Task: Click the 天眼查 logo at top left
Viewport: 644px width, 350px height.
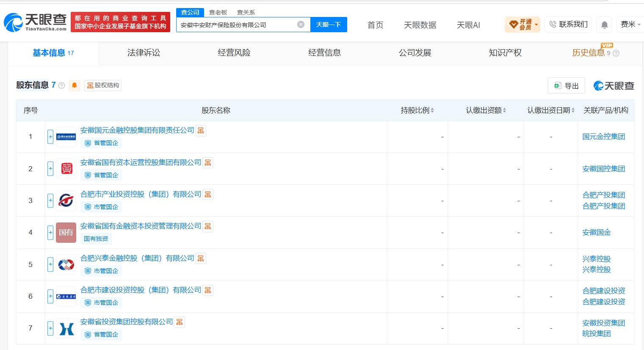Action: (x=36, y=22)
